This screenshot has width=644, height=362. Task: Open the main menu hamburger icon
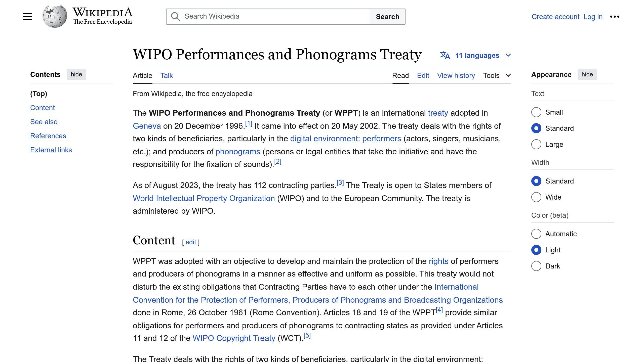(27, 17)
